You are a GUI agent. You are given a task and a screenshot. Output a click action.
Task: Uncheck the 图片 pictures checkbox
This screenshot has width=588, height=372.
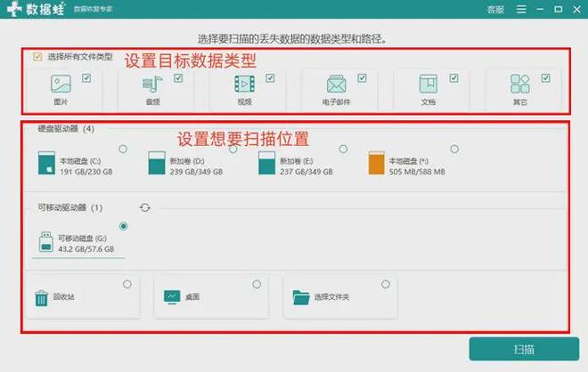coord(86,78)
